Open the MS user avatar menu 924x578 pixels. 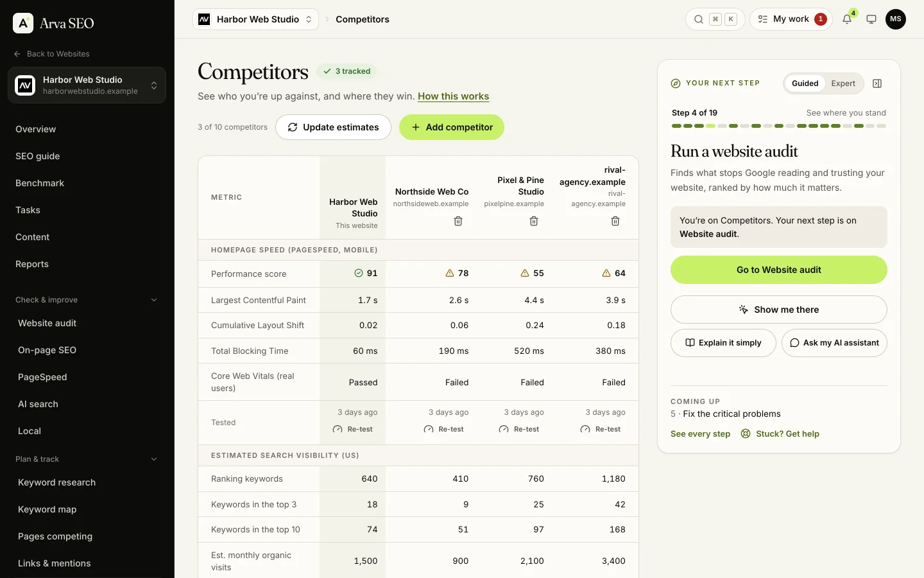[896, 19]
